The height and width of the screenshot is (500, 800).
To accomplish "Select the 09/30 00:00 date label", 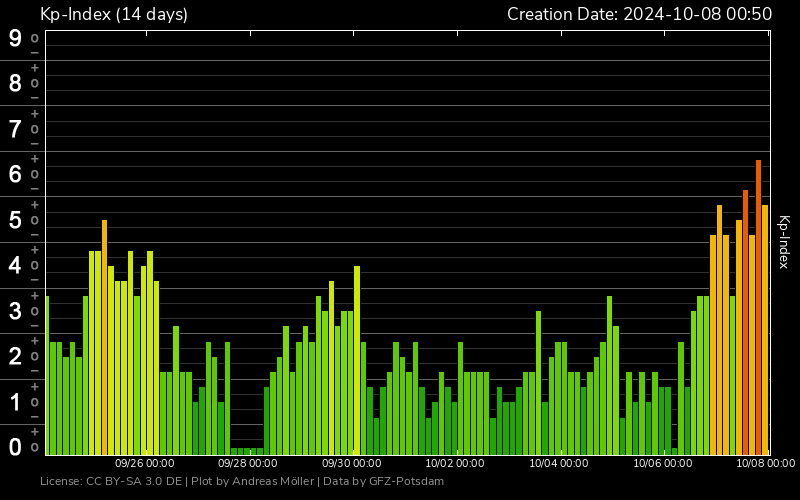I will coord(351,464).
